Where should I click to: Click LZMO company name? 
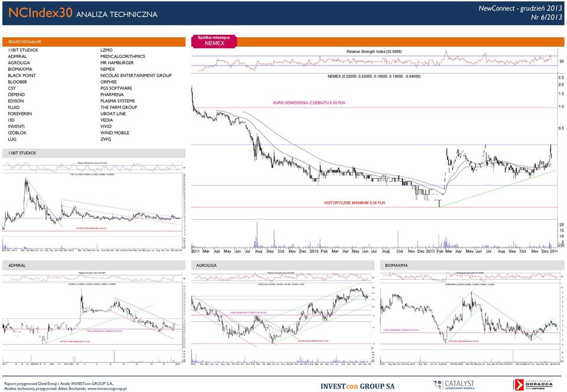pyautogui.click(x=106, y=50)
